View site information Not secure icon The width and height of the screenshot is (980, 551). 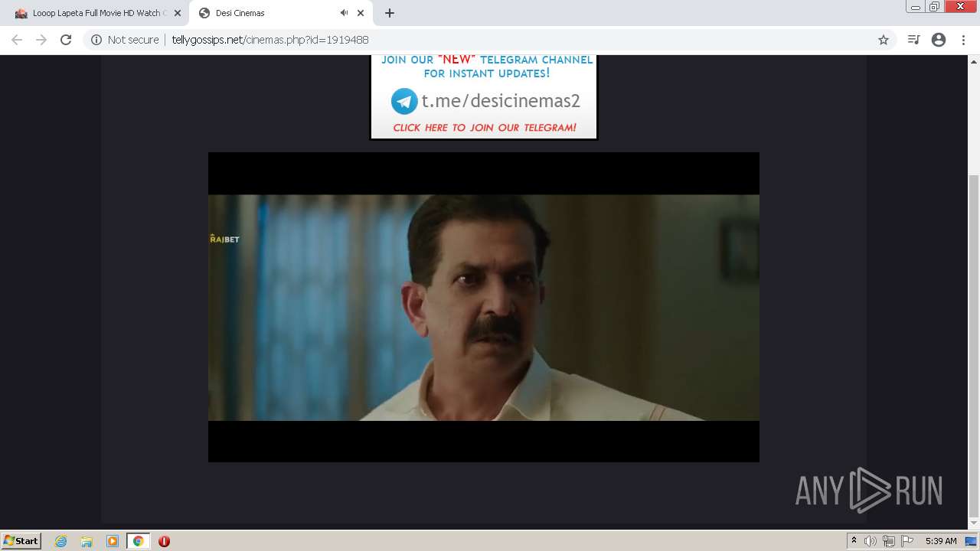point(96,40)
